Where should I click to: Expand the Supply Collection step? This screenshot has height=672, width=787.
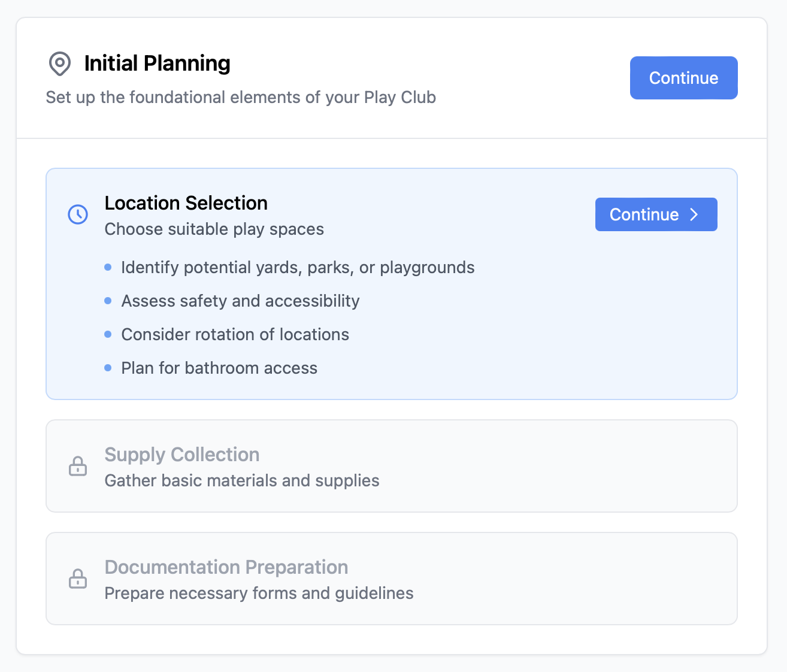click(182, 455)
